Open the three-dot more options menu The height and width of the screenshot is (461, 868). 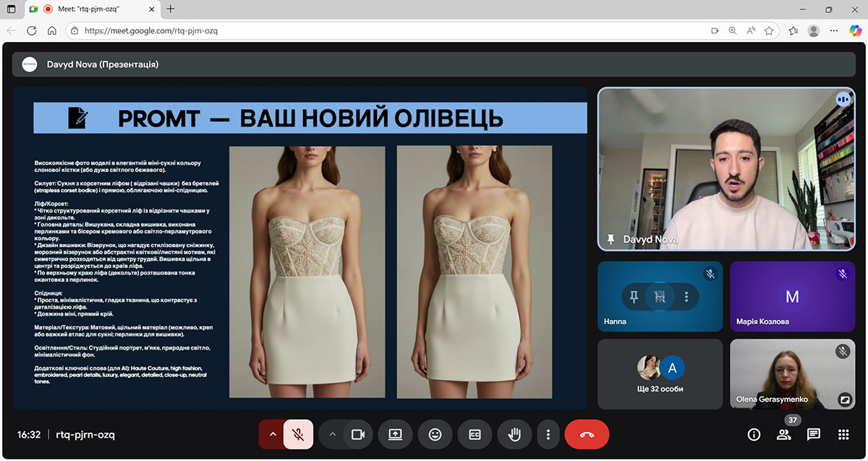(548, 434)
